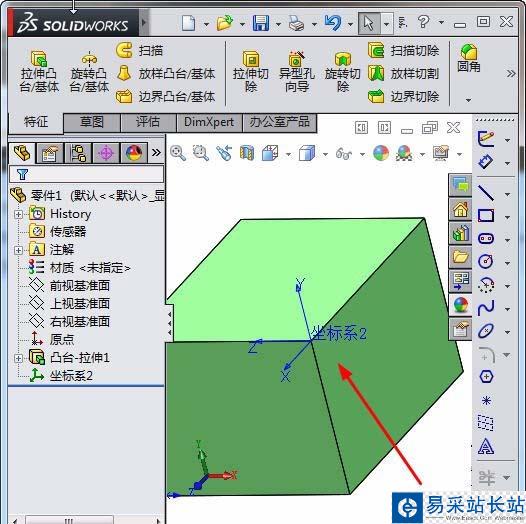Choose the Spline sketch tool
The width and height of the screenshot is (526, 524).
[485, 308]
